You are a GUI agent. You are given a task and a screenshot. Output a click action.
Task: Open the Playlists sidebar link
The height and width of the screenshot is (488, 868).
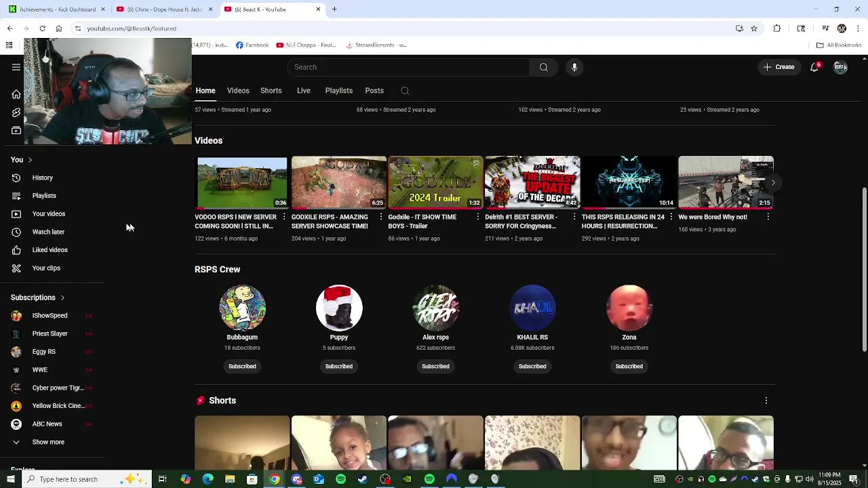(44, 196)
